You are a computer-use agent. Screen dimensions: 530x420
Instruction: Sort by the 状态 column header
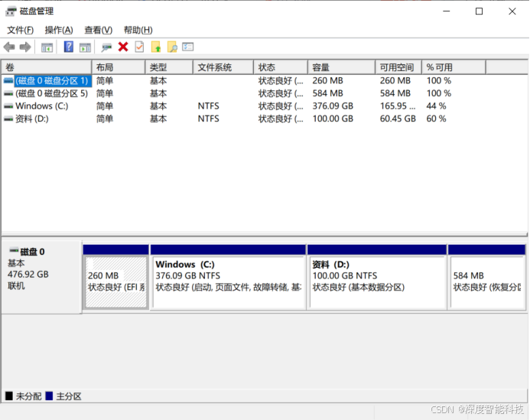281,67
